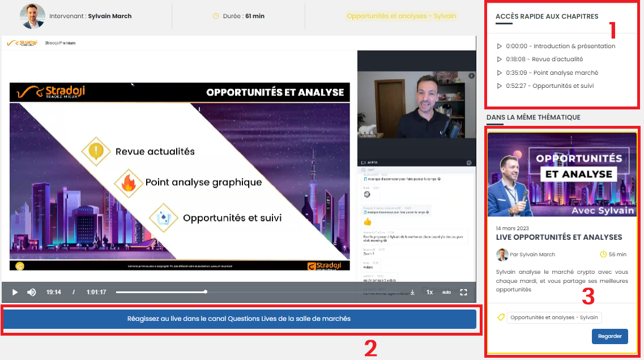Open the Opportunités et Analyse card thumbnail
Viewport: 644px width, 360px height.
click(x=562, y=174)
